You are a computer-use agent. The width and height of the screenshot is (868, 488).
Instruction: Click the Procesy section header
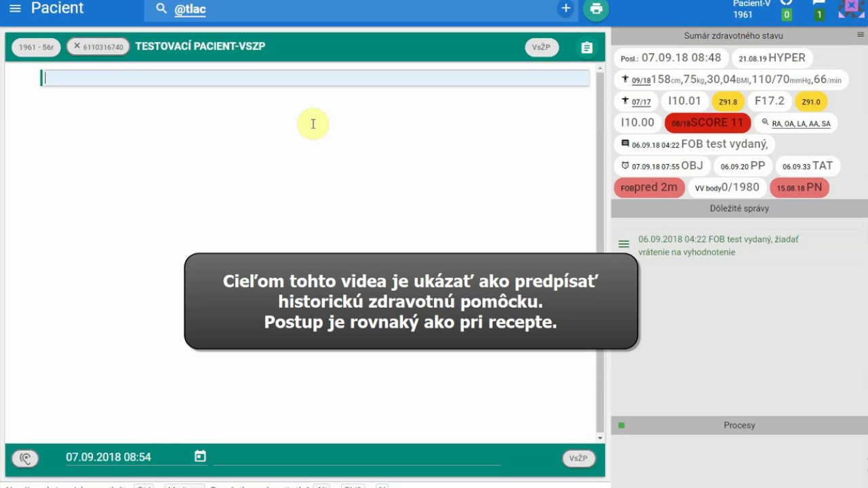739,426
